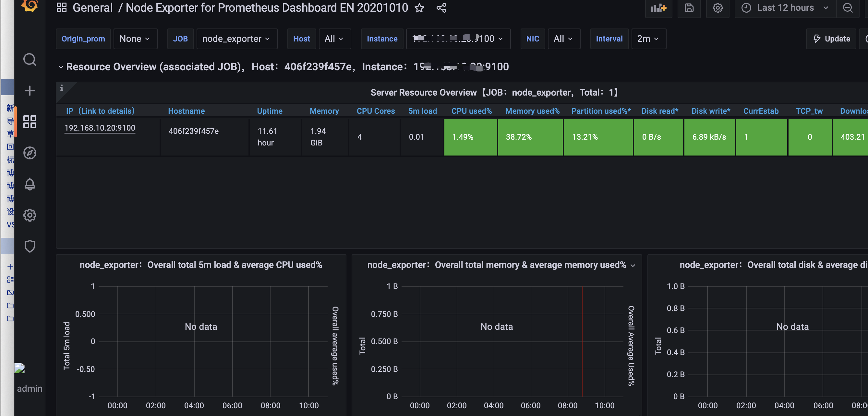Screen dimensions: 868x416
Task: Open dashboard settings gear in top bar
Action: point(717,8)
